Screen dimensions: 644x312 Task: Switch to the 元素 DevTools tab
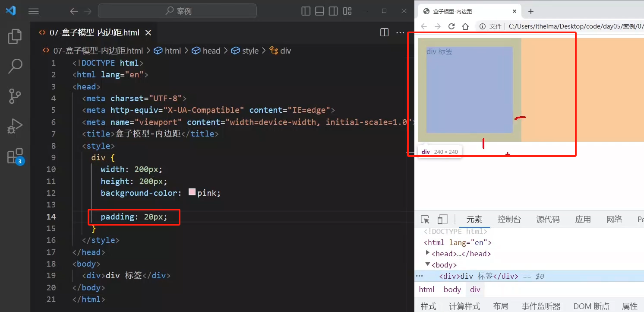[474, 219]
